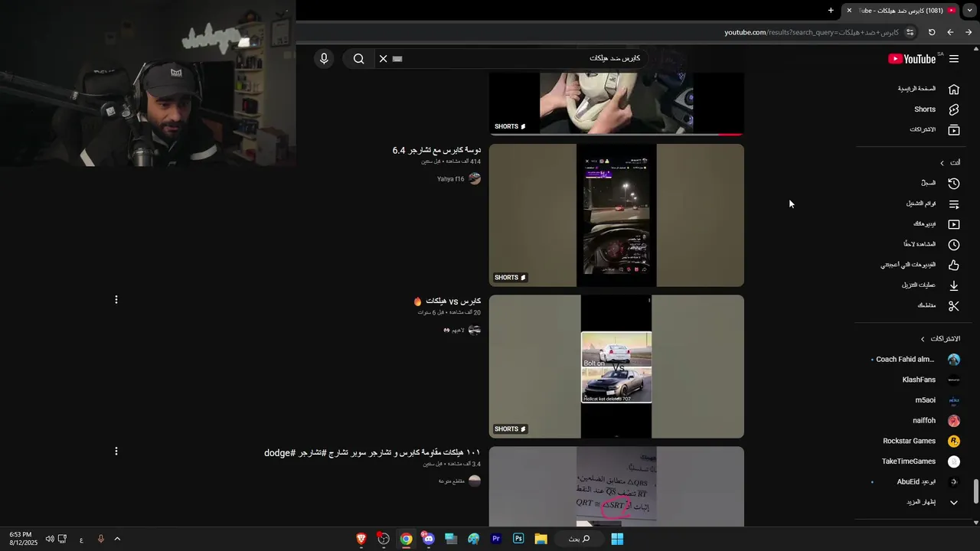
Task: Open Downloads in sidebar
Action: [930, 285]
